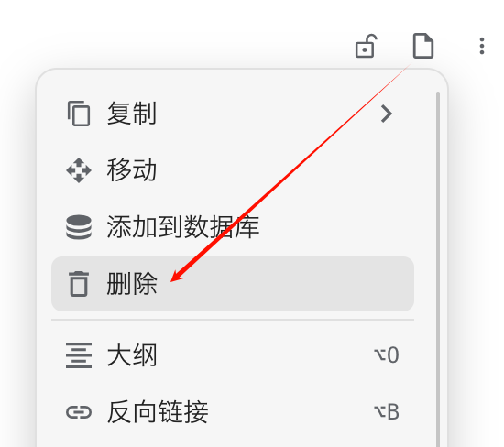Image resolution: width=504 pixels, height=447 pixels.
Task: Click the chain link icon
Action: point(79,412)
